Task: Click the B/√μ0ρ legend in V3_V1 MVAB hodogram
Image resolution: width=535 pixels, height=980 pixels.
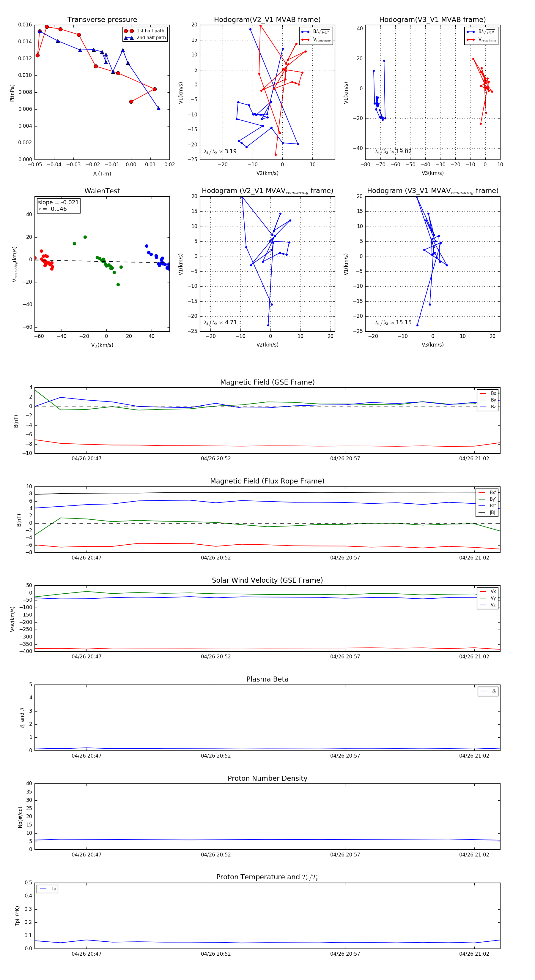Action: pos(481,32)
